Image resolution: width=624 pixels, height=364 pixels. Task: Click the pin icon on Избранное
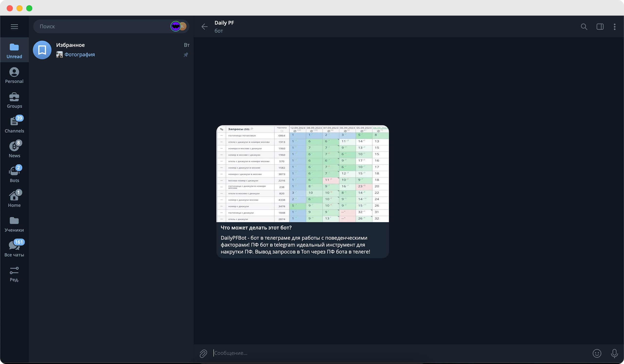186,55
